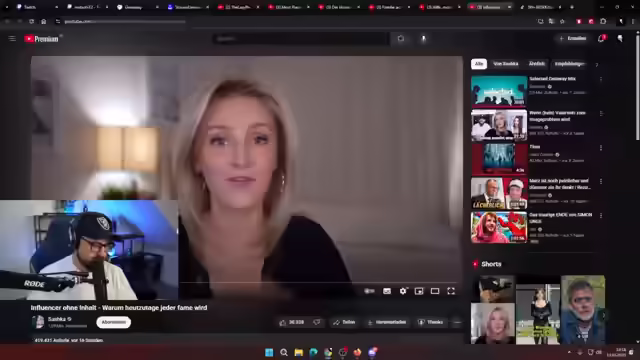Toggle subtitles in the video player
Viewport: 640px width, 360px height.
coord(387,291)
